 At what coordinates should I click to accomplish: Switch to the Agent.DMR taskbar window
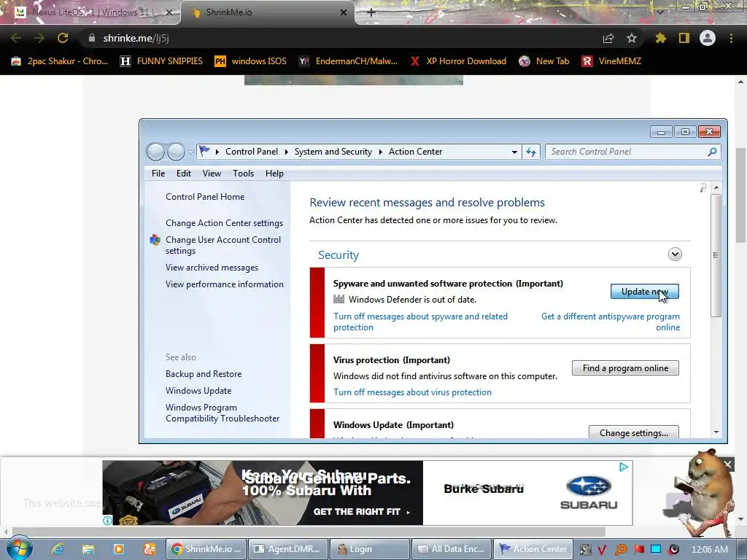coord(287,549)
